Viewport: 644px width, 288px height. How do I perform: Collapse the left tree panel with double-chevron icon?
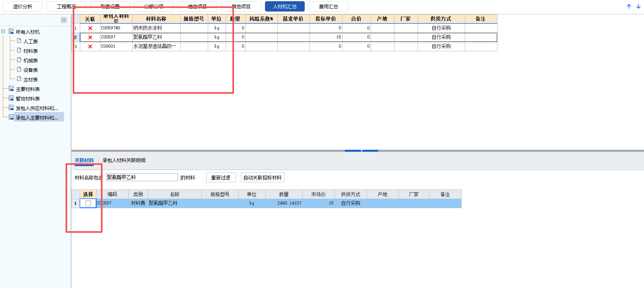(x=64, y=20)
